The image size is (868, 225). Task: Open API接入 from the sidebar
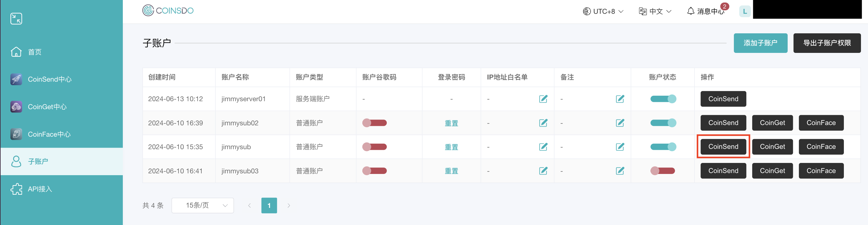point(40,189)
